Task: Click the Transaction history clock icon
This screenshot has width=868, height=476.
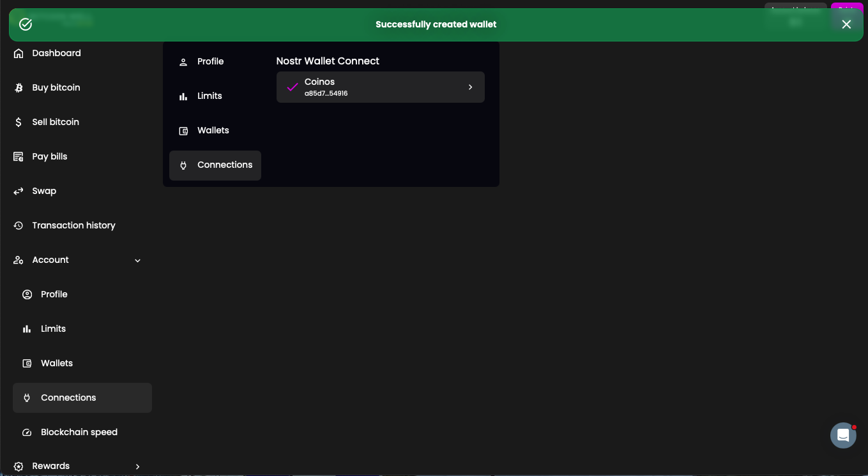Action: [19, 225]
